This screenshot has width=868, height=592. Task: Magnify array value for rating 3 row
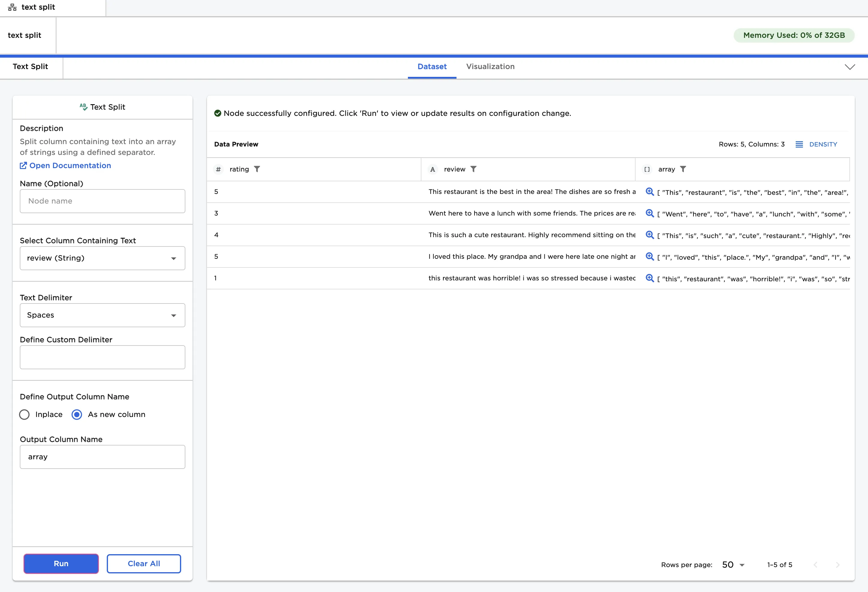click(650, 213)
